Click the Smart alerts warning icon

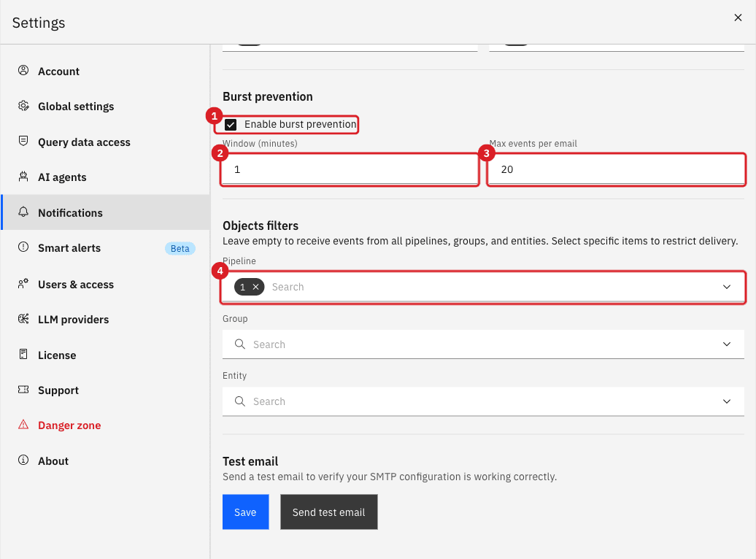[x=23, y=247]
